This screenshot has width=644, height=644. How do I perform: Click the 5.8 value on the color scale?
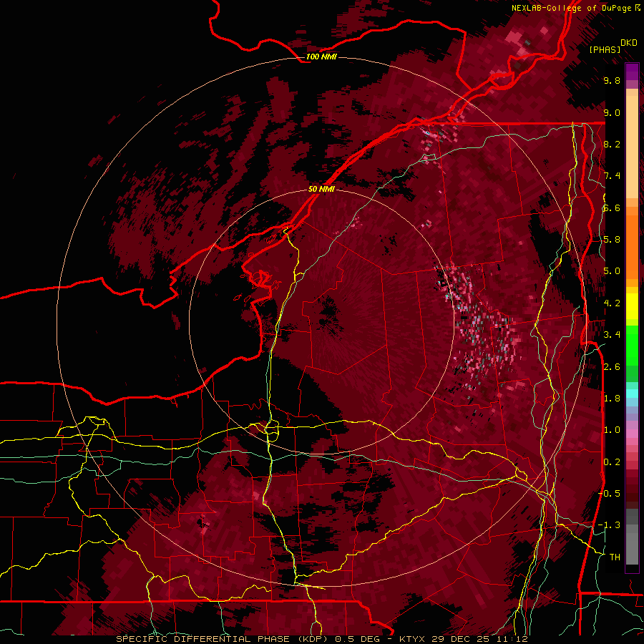point(612,240)
